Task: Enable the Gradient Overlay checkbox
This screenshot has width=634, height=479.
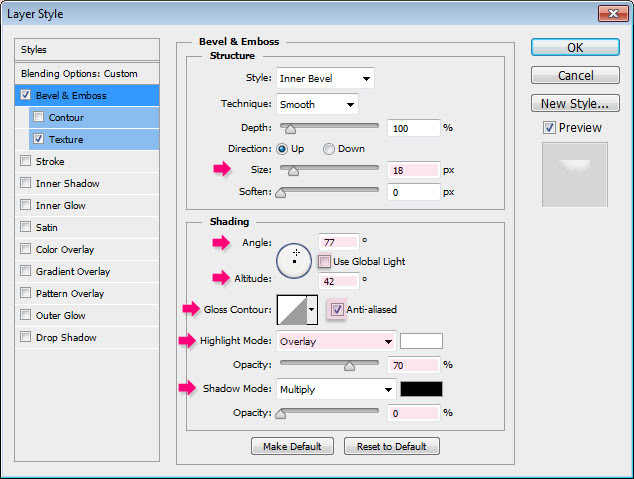Action: coord(25,270)
